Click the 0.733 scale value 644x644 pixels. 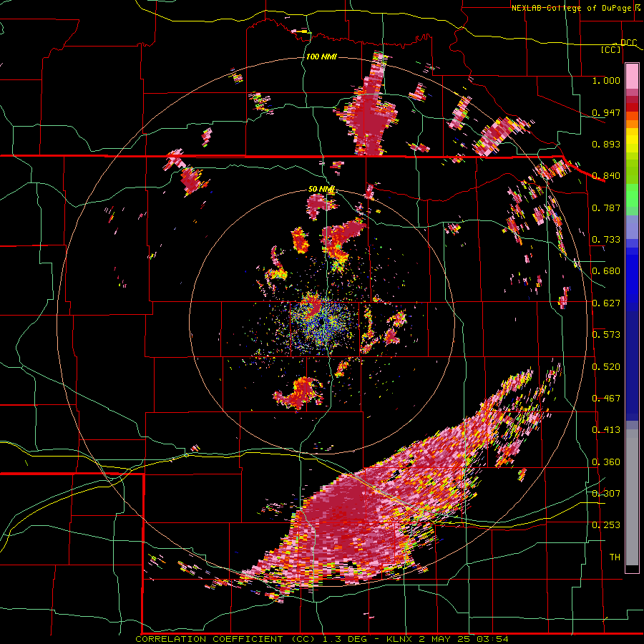coord(606,240)
